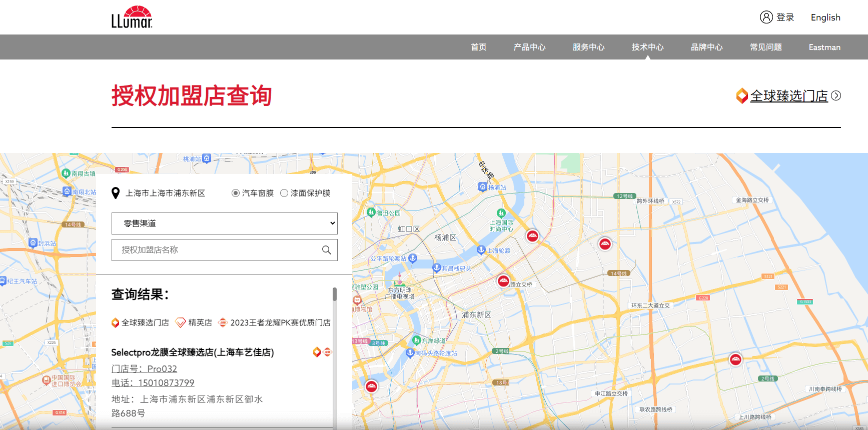Screen dimensions: 868x430
Task: Click the location pin icon
Action: (116, 193)
